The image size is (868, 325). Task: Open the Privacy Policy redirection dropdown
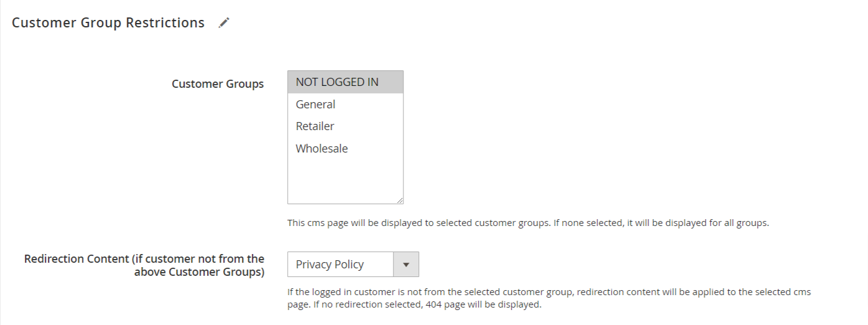pos(353,265)
